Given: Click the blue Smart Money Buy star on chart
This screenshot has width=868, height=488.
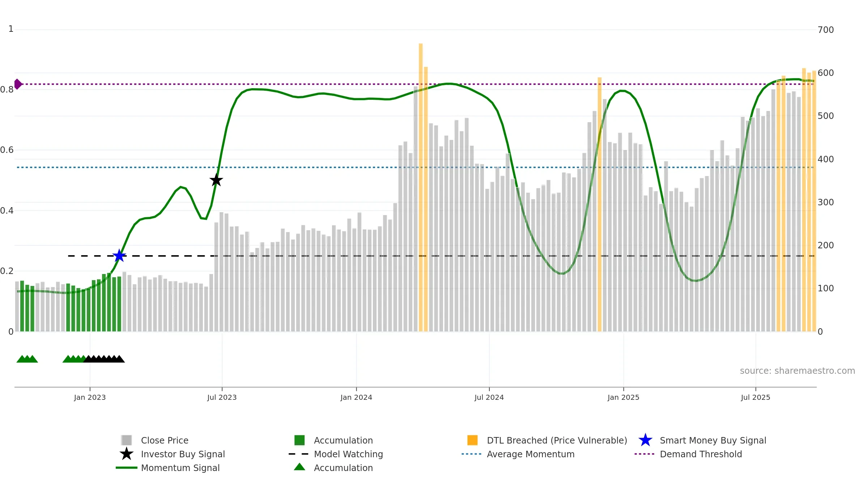Looking at the screenshot, I should tap(119, 256).
